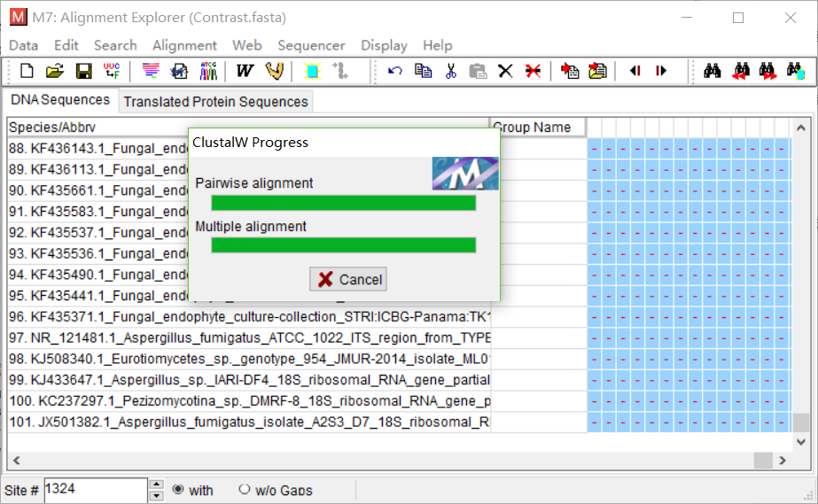Click the UUC genetic code table icon
The width and height of the screenshot is (818, 504).
(112, 70)
